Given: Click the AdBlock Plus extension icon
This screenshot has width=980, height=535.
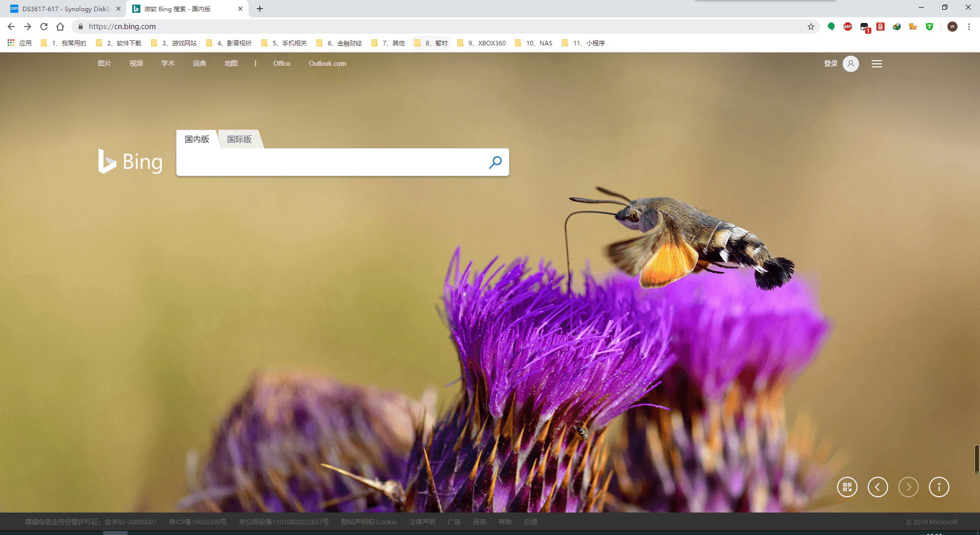Looking at the screenshot, I should pyautogui.click(x=848, y=27).
